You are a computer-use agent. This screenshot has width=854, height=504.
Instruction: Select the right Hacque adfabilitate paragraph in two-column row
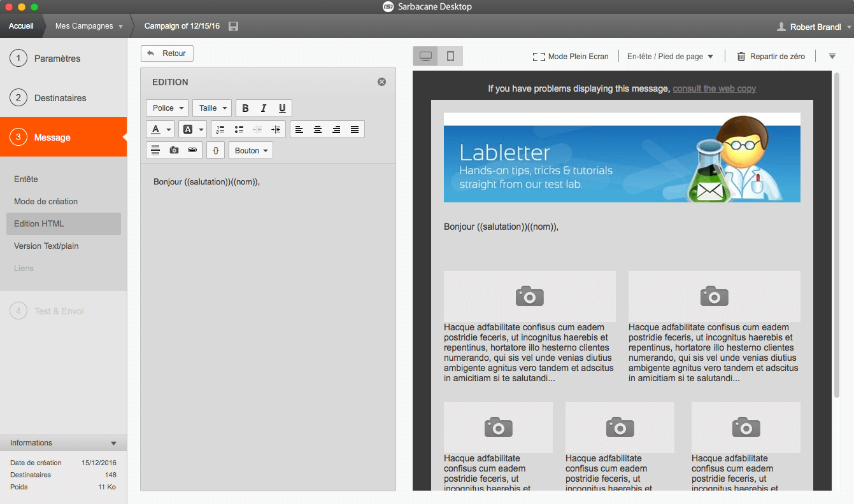coord(714,353)
